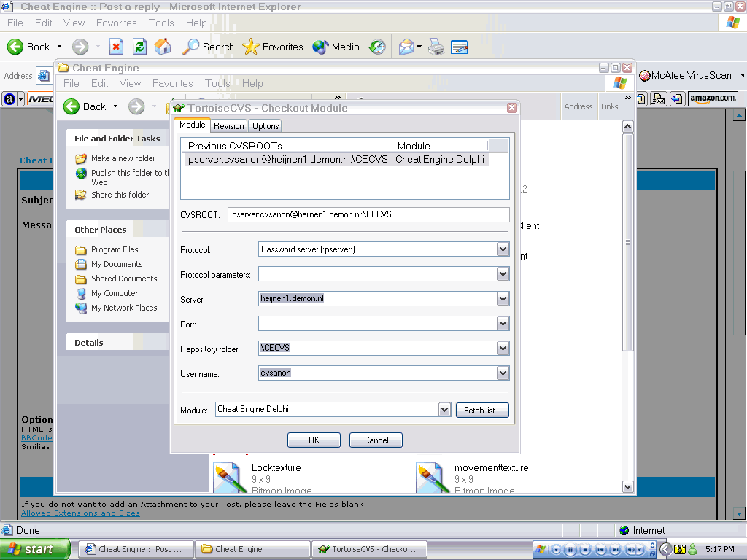The width and height of the screenshot is (747, 560).
Task: Open Internet Explorer's Favorites menu
Action: [x=116, y=23]
